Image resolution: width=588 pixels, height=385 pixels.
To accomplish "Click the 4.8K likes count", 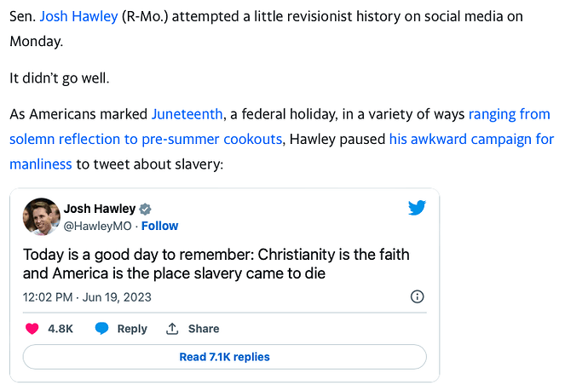I will [x=60, y=329].
